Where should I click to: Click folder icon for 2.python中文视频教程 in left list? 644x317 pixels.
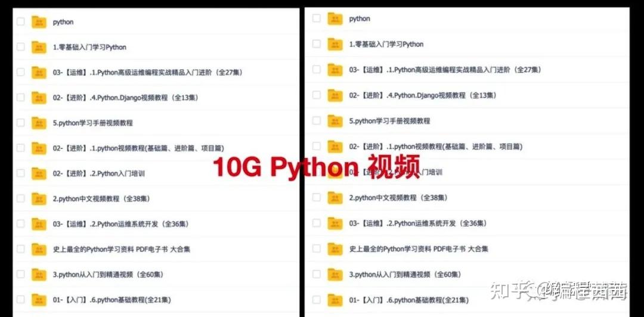[39, 199]
